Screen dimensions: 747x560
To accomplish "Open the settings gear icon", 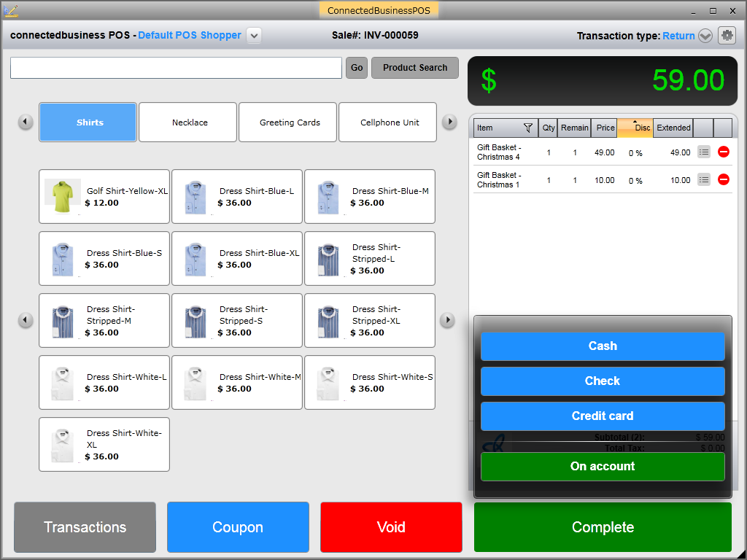I will coord(727,35).
